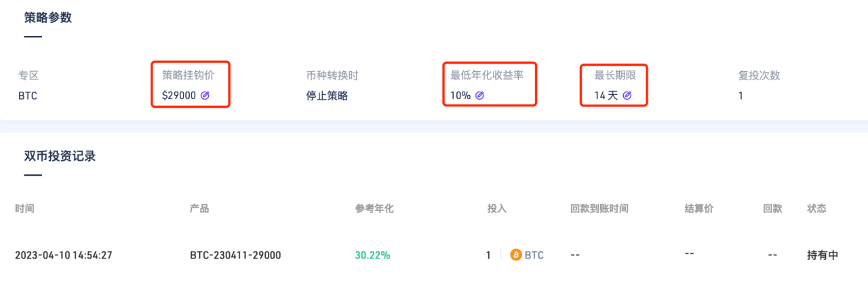
Task: Click the 回款到账时间 column header
Action: pyautogui.click(x=599, y=208)
